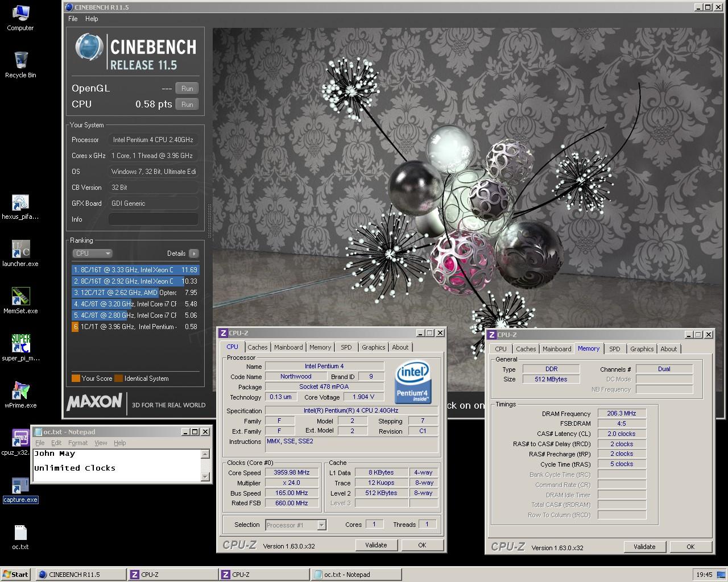Click the DRAM Frequency value 206.3 MHz
Viewport: 728px width, 582px height.
click(x=622, y=414)
